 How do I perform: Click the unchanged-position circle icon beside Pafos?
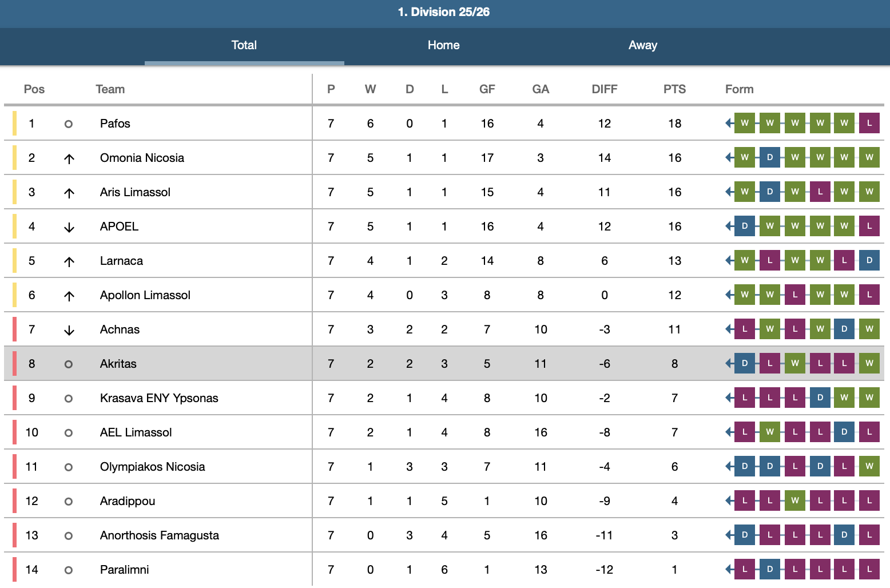coord(69,124)
